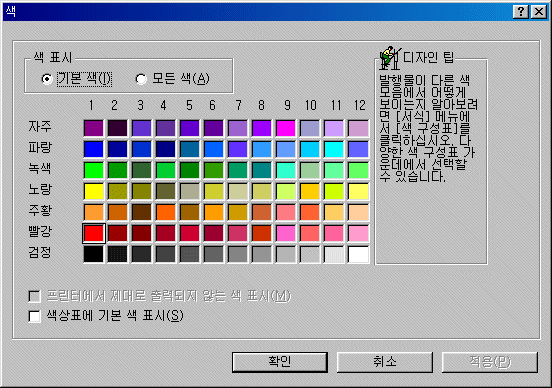Pick the white swatch in 검정 column 12

[x=358, y=254]
